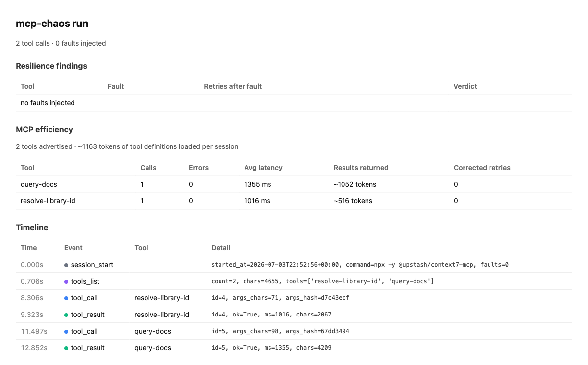Image resolution: width=588 pixels, height=365 pixels.
Task: Click the blue dot in the 8.306s row
Action: [66, 298]
